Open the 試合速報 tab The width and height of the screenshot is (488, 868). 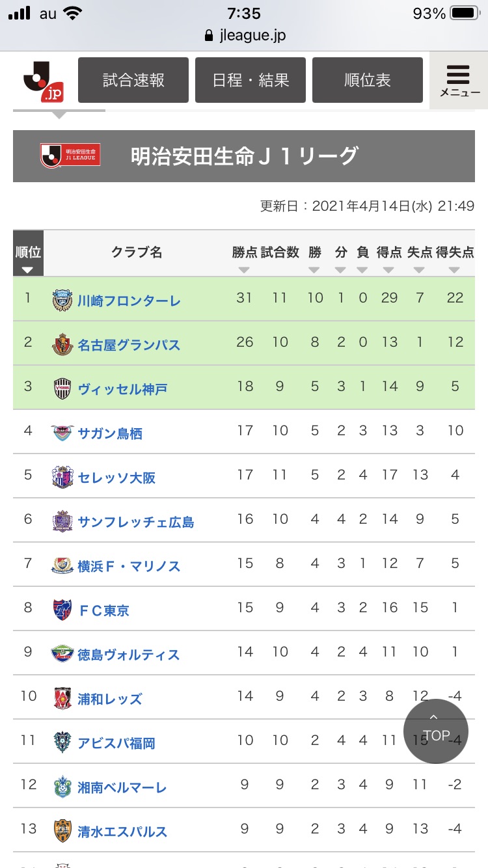pyautogui.click(x=133, y=80)
